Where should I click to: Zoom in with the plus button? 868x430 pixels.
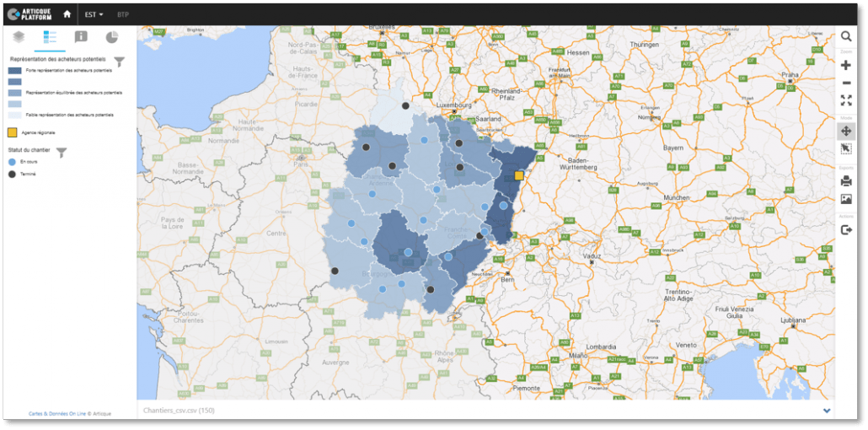(x=846, y=65)
